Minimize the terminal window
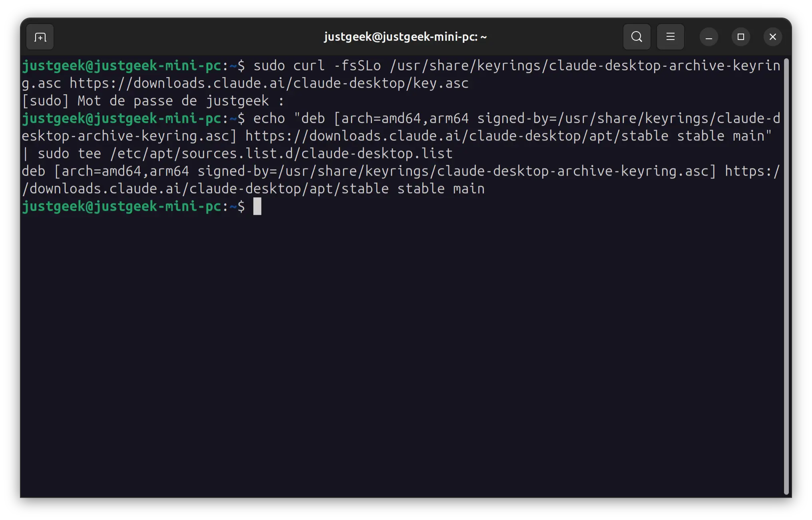The image size is (812, 520). pos(709,37)
